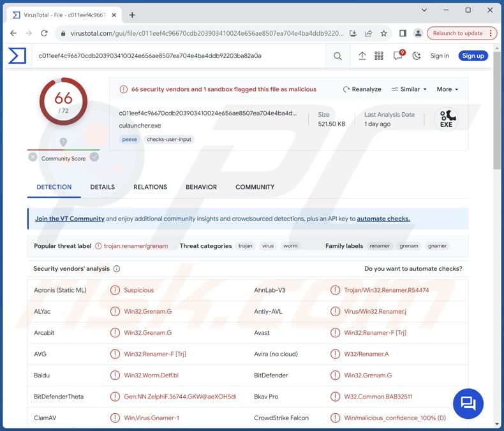Click the trojan.renamer/grenam popular threat label
This screenshot has width=504, height=431.
136,246
